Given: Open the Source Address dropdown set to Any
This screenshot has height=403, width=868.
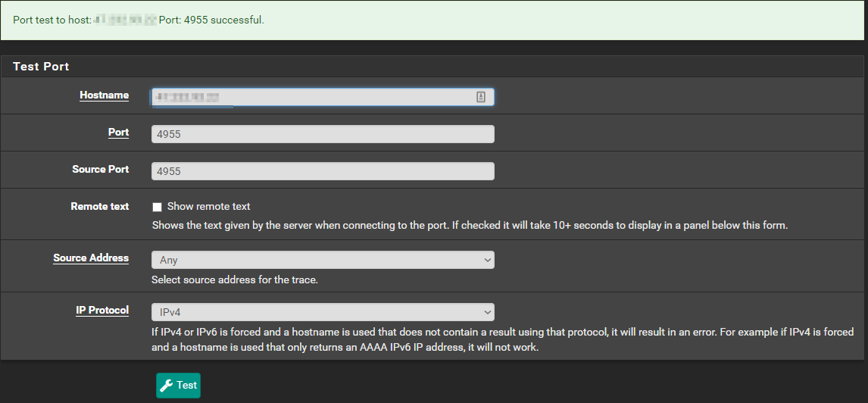Looking at the screenshot, I should [x=323, y=260].
